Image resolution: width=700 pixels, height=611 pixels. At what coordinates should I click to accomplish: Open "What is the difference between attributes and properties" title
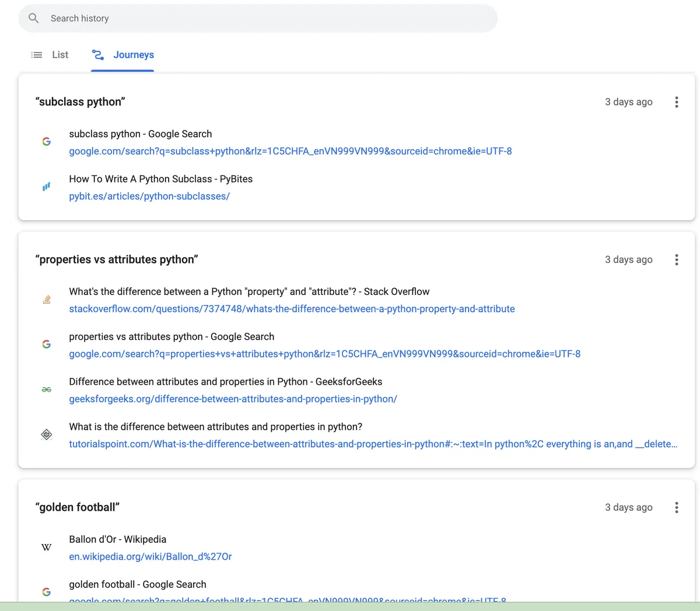tap(216, 427)
